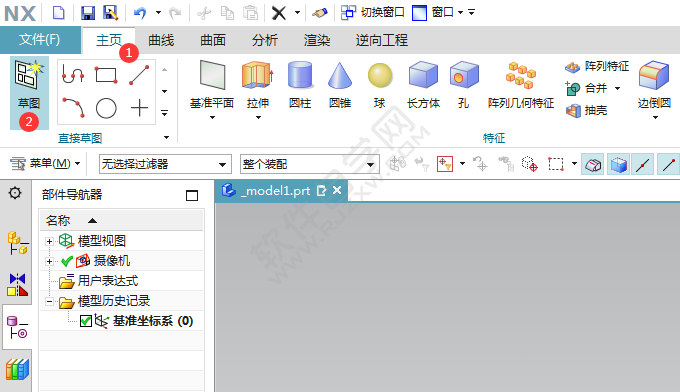The width and height of the screenshot is (680, 392).
Task: Open the dropdown beside the Delete X
Action: pyautogui.click(x=298, y=13)
